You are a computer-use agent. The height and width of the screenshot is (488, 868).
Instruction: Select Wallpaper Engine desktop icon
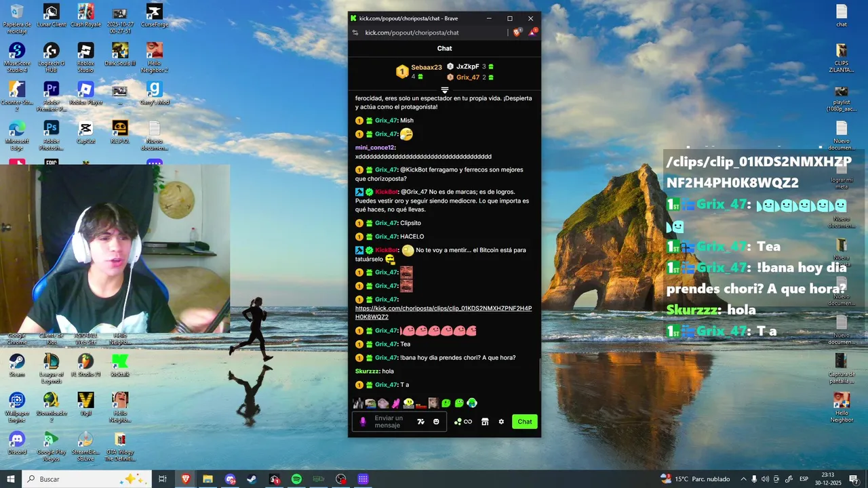click(17, 407)
